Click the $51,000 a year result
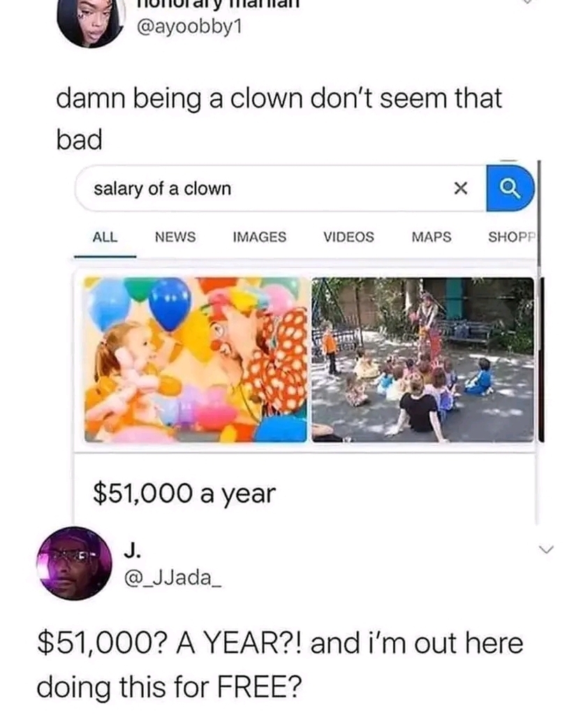This screenshot has height=715, width=588. tap(184, 494)
